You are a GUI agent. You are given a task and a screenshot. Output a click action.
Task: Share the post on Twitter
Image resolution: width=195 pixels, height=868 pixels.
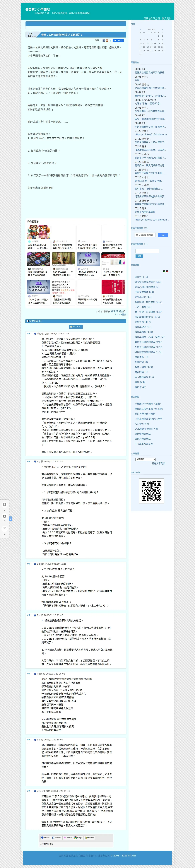pyautogui.click(x=110, y=40)
